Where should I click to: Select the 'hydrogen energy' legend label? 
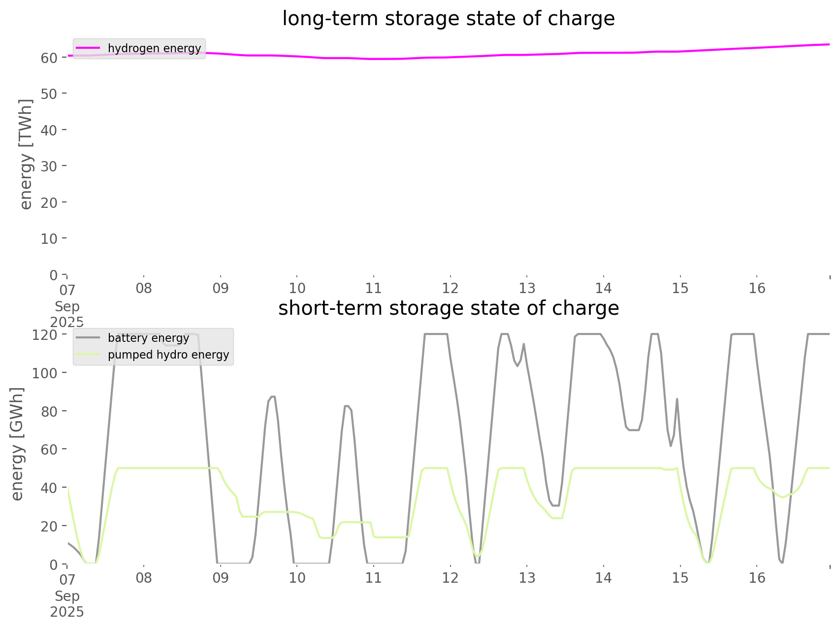[154, 48]
